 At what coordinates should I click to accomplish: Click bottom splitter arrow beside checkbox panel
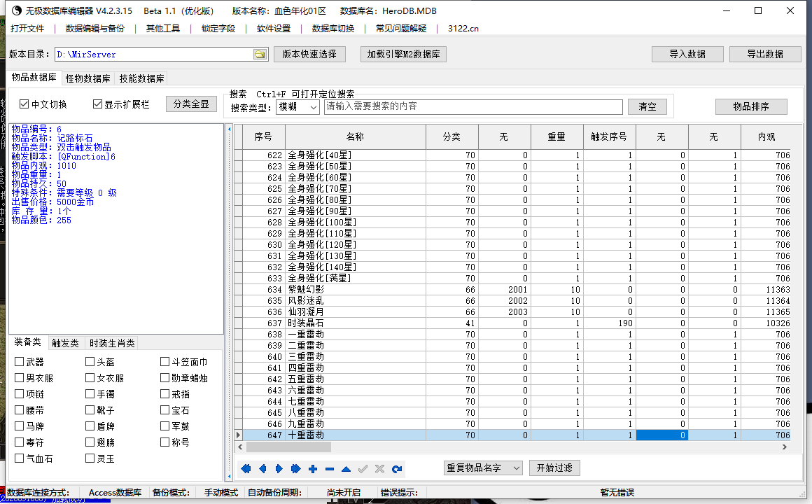click(x=230, y=475)
